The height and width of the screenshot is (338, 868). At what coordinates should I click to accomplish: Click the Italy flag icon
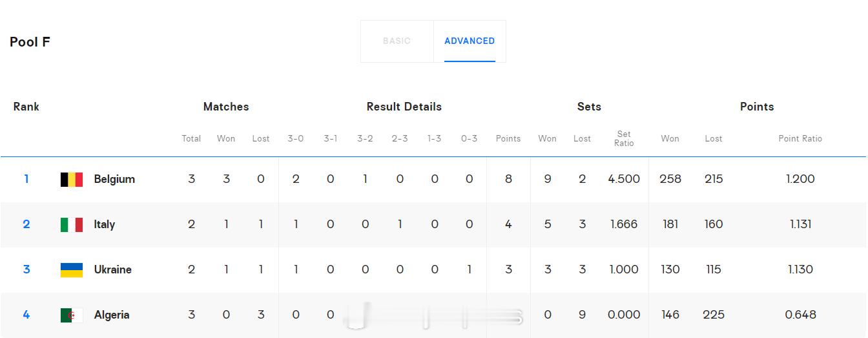click(71, 224)
